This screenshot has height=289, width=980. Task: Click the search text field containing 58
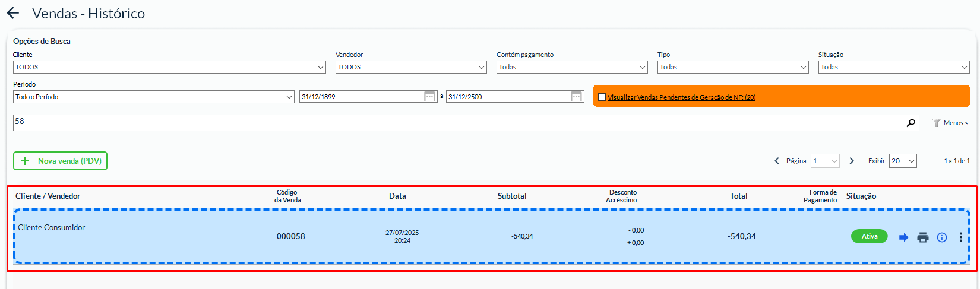tap(457, 123)
